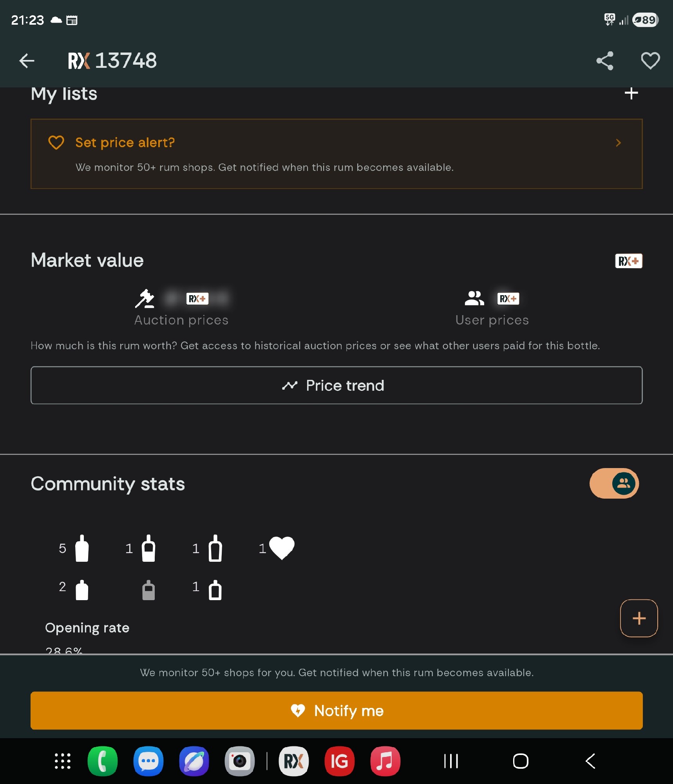
Task: Add rum to favorites with heart icon
Action: [x=650, y=61]
